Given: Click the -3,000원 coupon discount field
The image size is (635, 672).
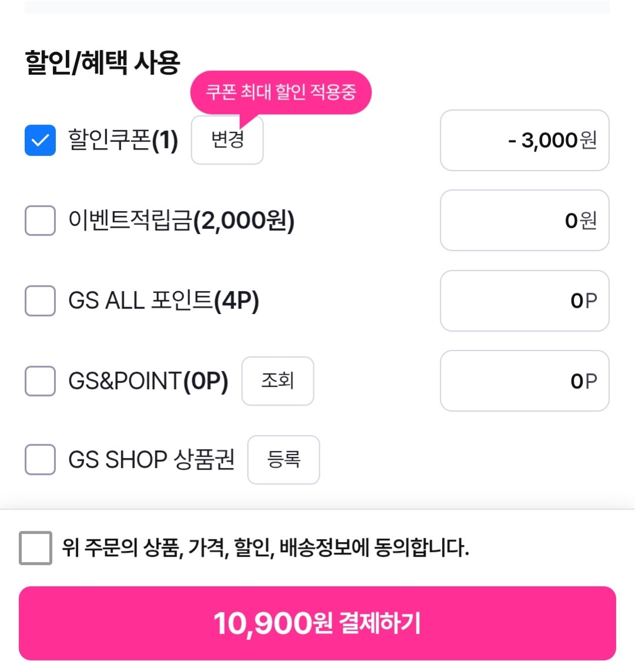Looking at the screenshot, I should (524, 140).
